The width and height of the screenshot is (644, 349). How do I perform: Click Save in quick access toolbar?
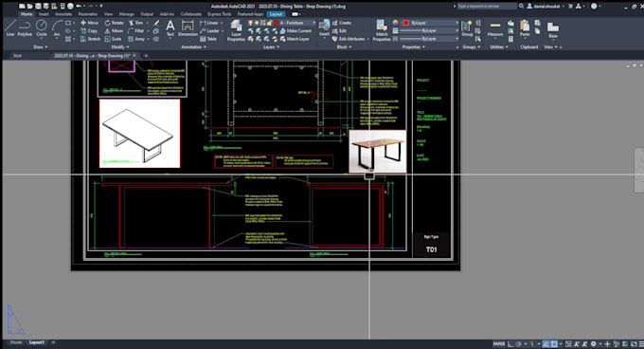click(38, 7)
